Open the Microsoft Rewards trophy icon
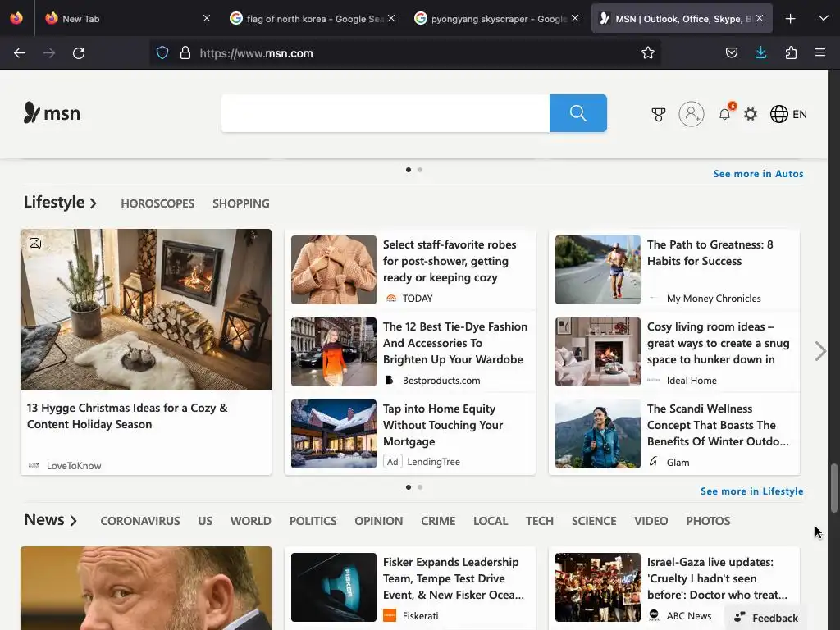 pyautogui.click(x=659, y=114)
